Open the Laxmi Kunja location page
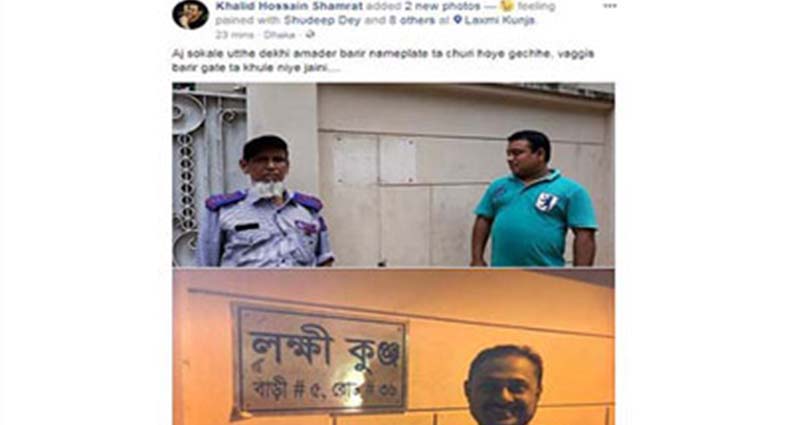The image size is (790, 425). pyautogui.click(x=499, y=20)
